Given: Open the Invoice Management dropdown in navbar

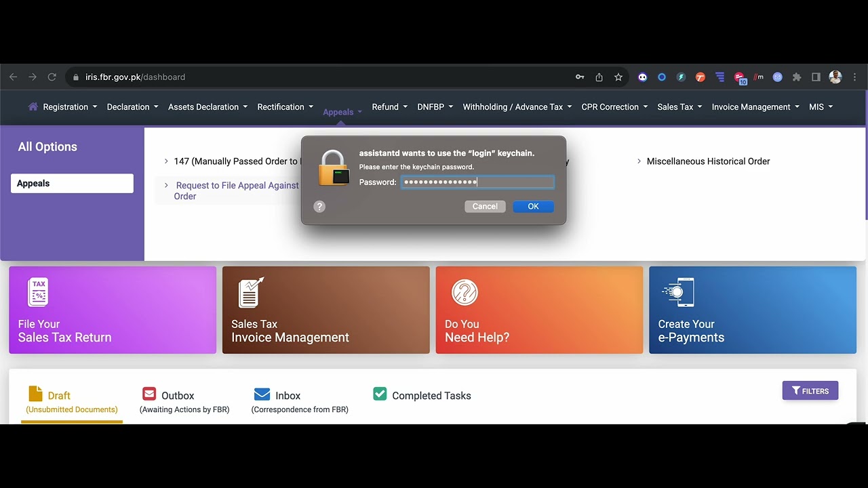Looking at the screenshot, I should tap(755, 107).
